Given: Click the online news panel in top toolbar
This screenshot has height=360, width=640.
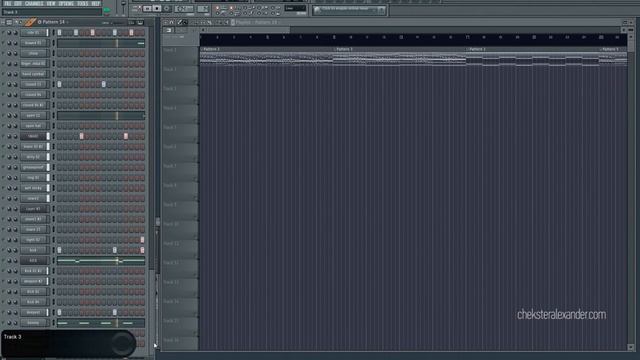Looking at the screenshot, I should tap(349, 10).
